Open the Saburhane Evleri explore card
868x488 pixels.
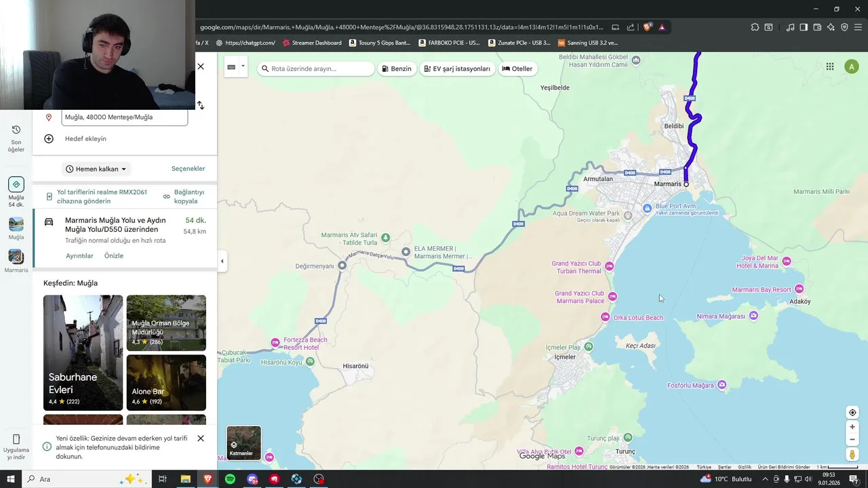pyautogui.click(x=83, y=352)
